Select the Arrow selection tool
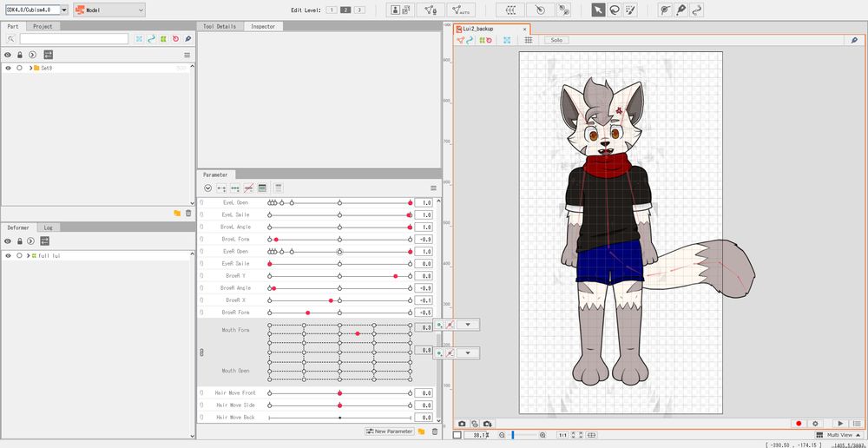The height and width of the screenshot is (448, 868). click(598, 10)
